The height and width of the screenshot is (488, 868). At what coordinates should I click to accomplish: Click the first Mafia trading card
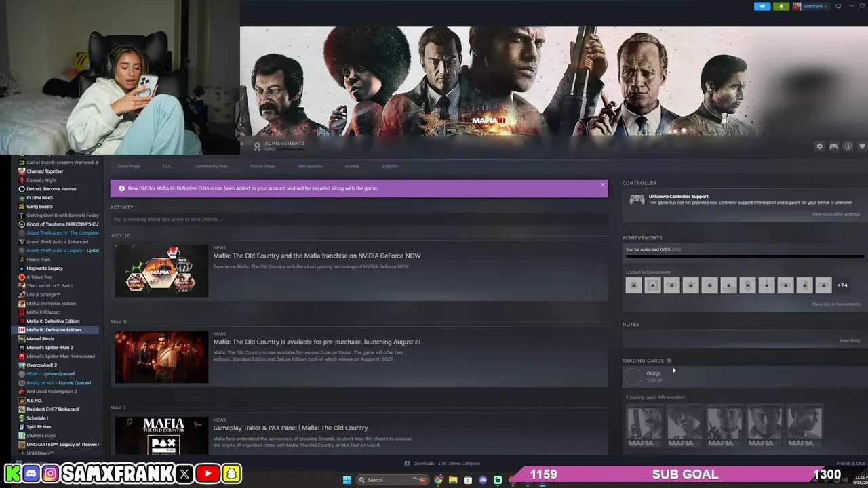point(644,426)
